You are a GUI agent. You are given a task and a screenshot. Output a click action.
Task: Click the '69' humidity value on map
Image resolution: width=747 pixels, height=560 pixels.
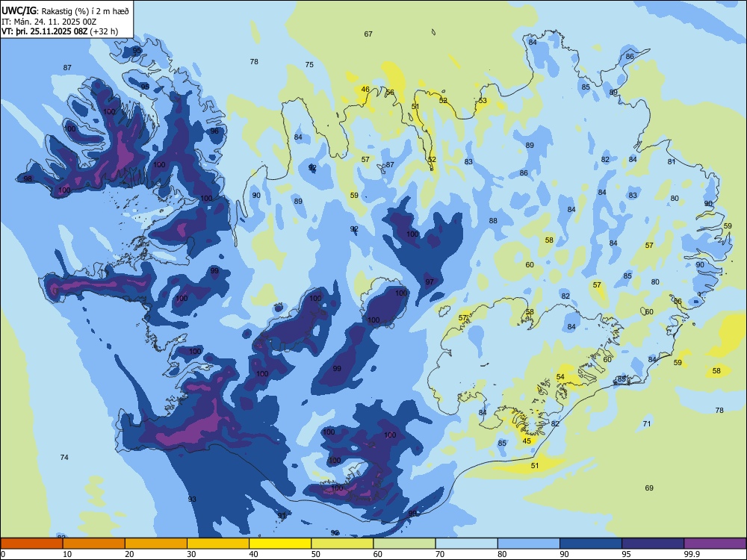[649, 488]
